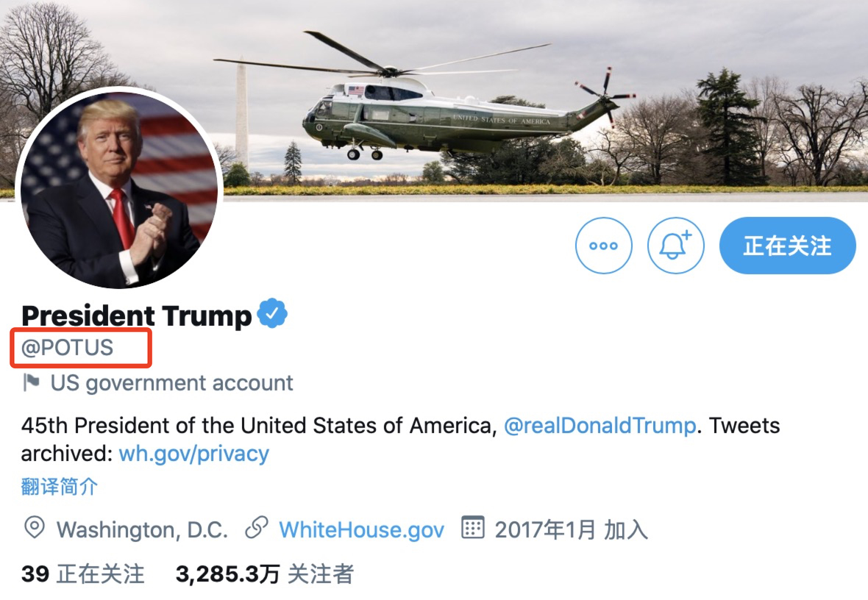Open the three-dots more options button
The height and width of the screenshot is (600, 868).
coord(603,245)
